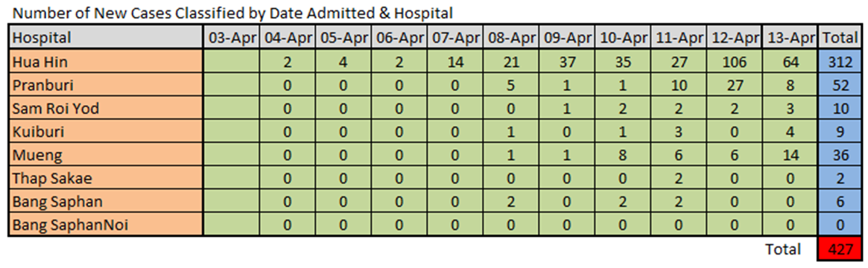Click the red grand total cell 427
868x268 pixels.
click(839, 249)
